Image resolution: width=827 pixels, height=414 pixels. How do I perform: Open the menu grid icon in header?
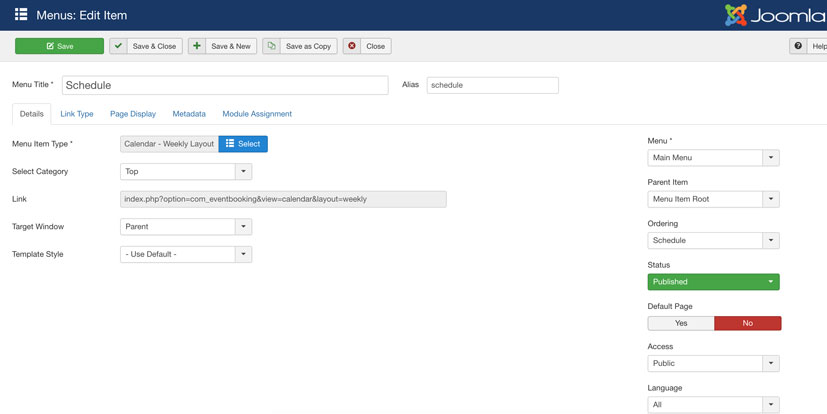[20, 15]
